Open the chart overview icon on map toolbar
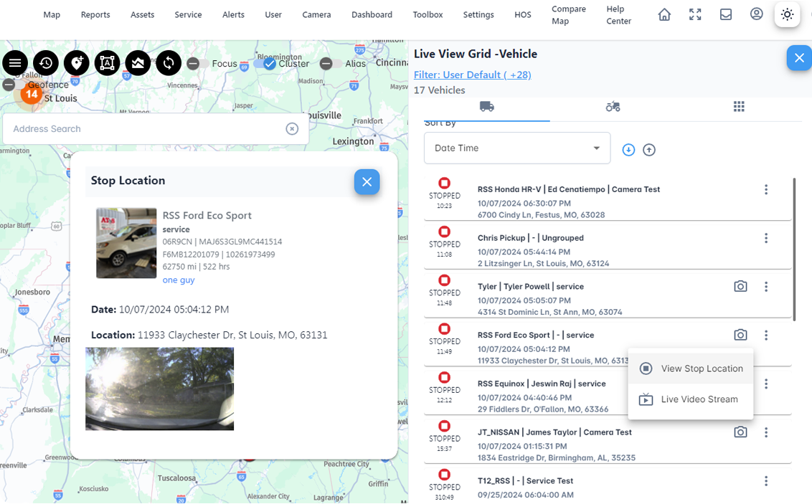 (138, 63)
